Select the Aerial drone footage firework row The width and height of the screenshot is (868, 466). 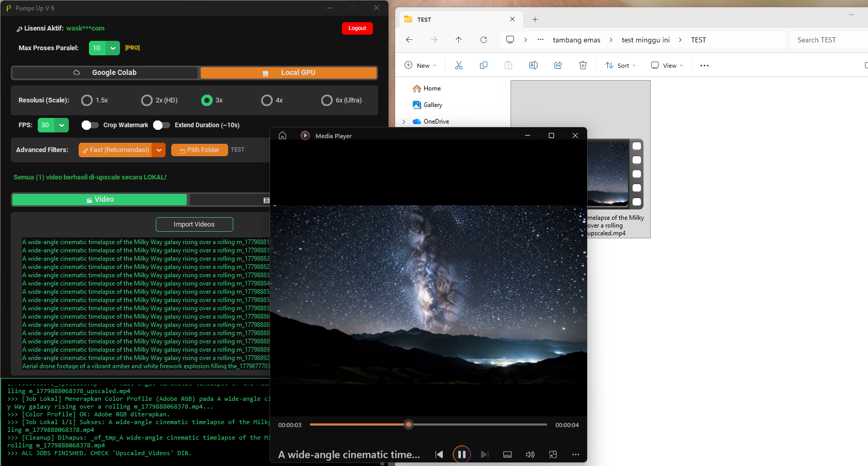[146, 366]
